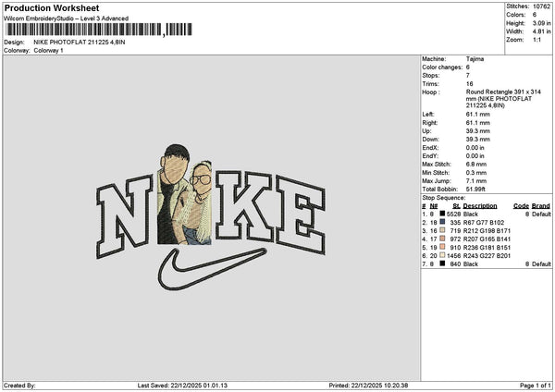The width and height of the screenshot is (555, 392).
Task: Click the NIKE embroidery design preview
Action: 211,217
